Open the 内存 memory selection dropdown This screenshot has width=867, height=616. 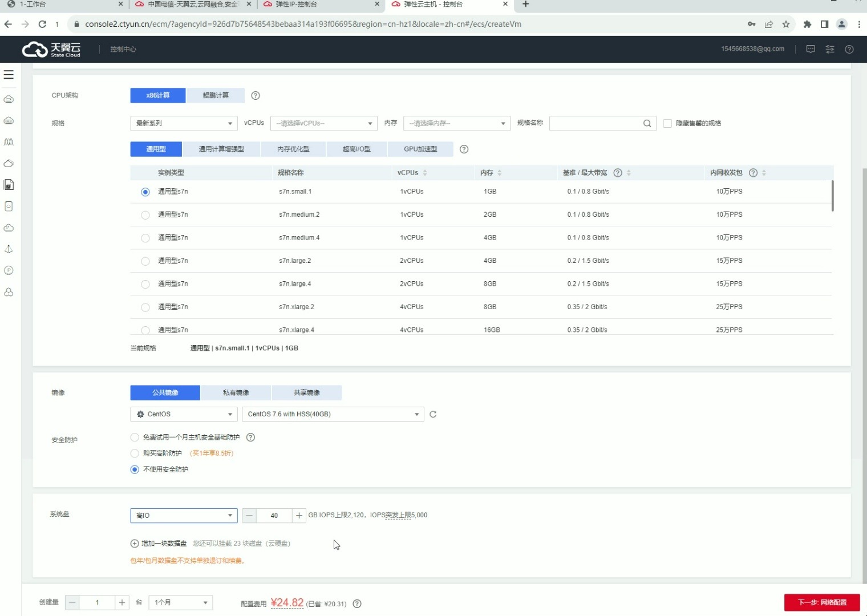click(457, 123)
